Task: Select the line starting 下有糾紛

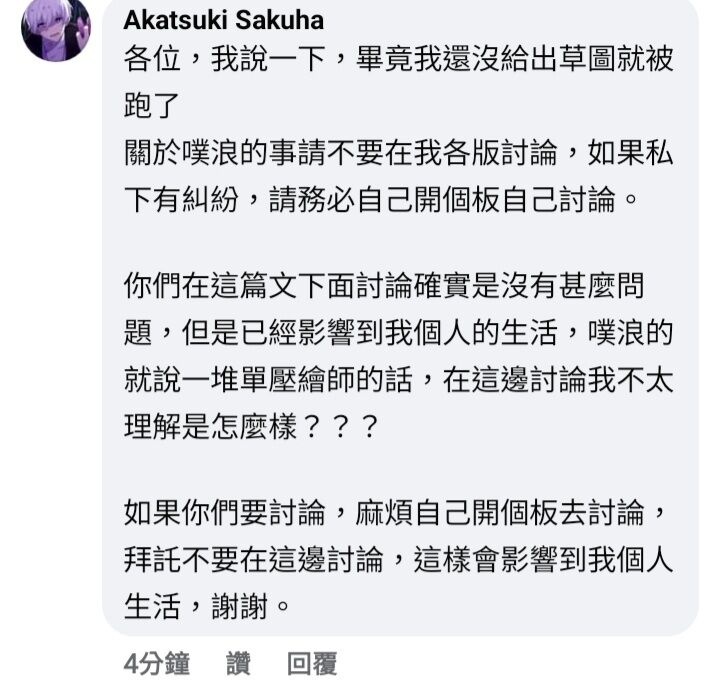Action: tap(381, 199)
